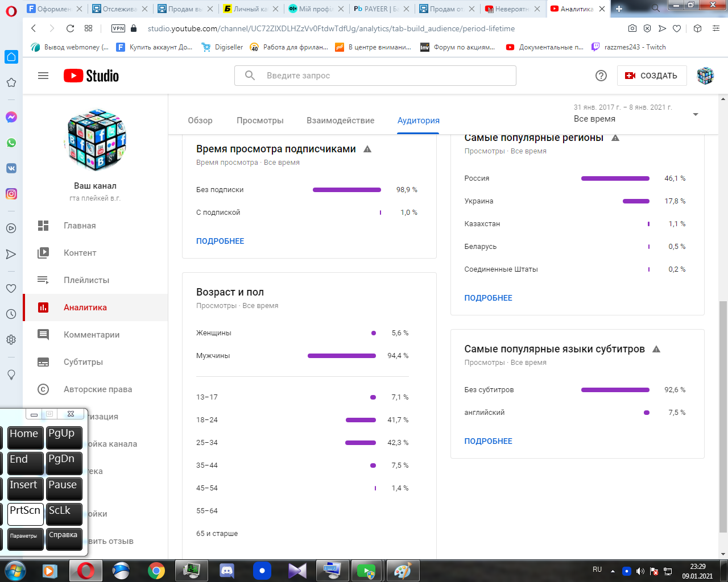Viewport: 728px width, 582px height.
Task: Open Контент section icon
Action: (x=43, y=253)
